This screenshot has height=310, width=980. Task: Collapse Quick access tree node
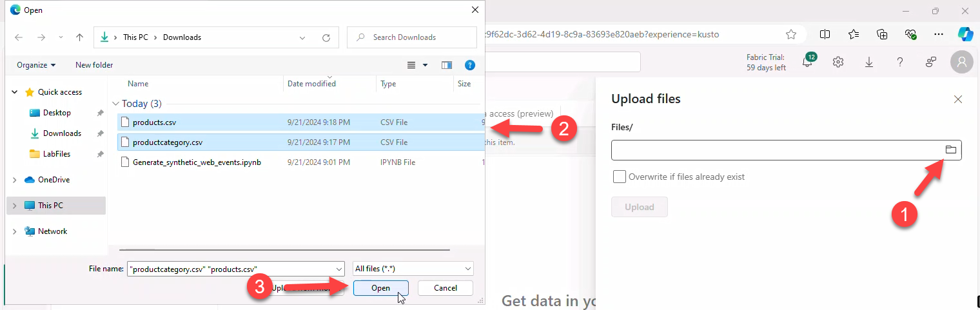click(15, 92)
